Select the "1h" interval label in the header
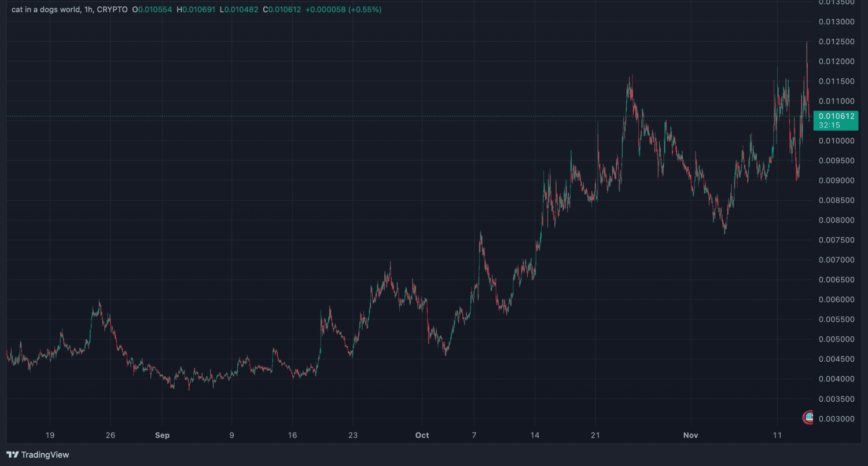Viewport: 868px width, 466px height. 89,10
